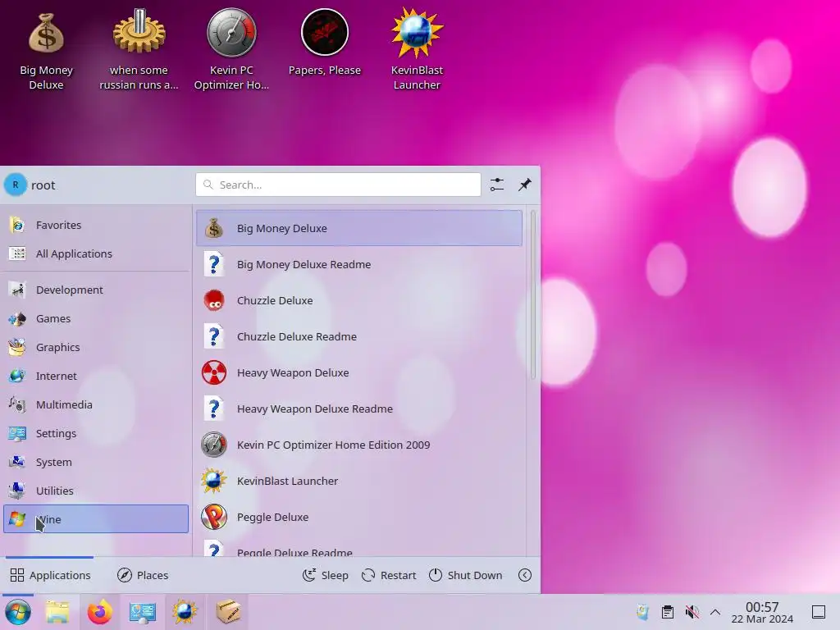The image size is (840, 630).
Task: Switch to the Applications tab
Action: tap(50, 575)
